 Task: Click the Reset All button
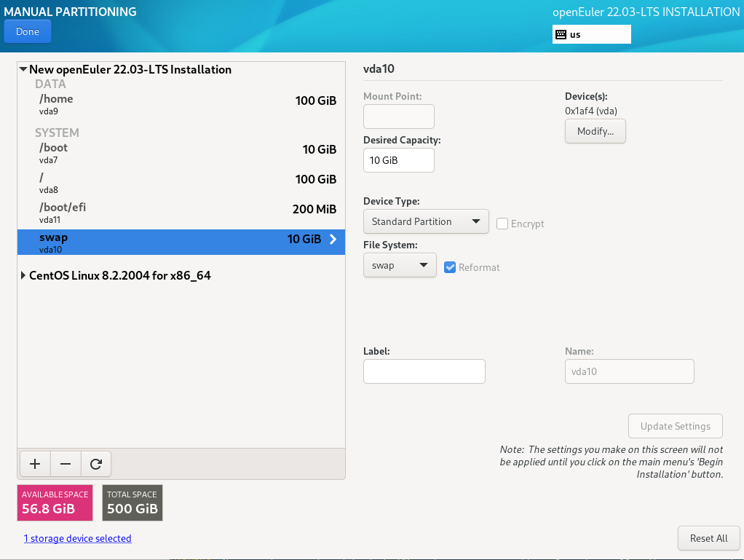tap(708, 538)
